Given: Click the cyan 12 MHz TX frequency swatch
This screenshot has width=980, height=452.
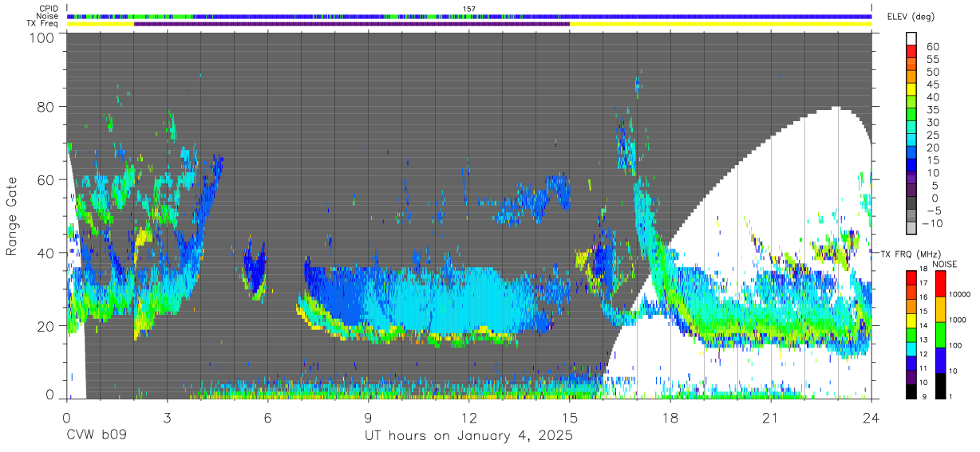Looking at the screenshot, I should [x=911, y=348].
